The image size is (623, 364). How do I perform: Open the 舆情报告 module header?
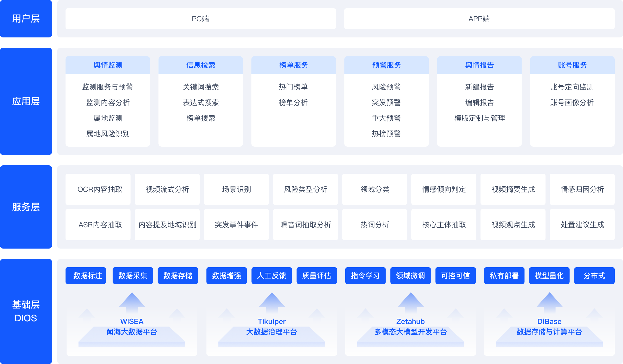(x=479, y=65)
